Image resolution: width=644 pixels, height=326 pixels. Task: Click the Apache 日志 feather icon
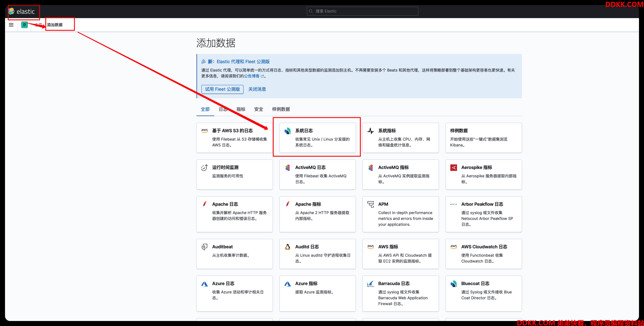(205, 204)
